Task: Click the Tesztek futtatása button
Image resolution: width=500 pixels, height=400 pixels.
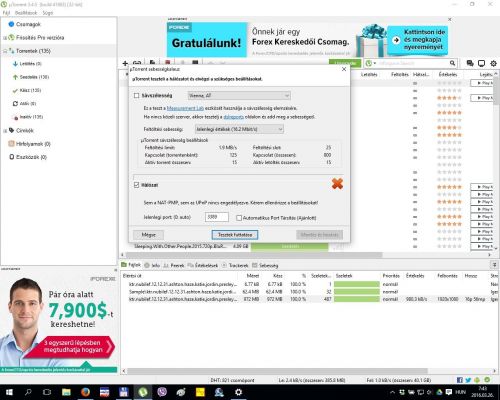Action: coord(235,235)
